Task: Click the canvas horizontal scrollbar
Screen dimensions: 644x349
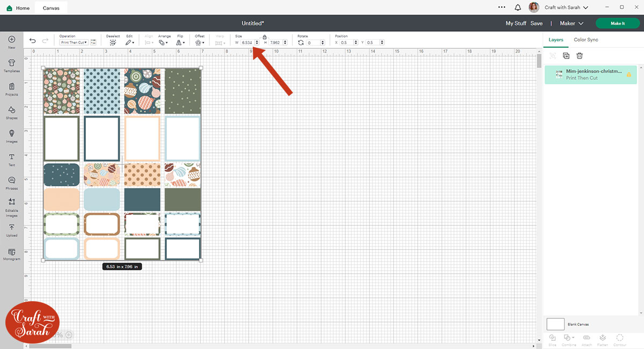Action: click(x=50, y=346)
